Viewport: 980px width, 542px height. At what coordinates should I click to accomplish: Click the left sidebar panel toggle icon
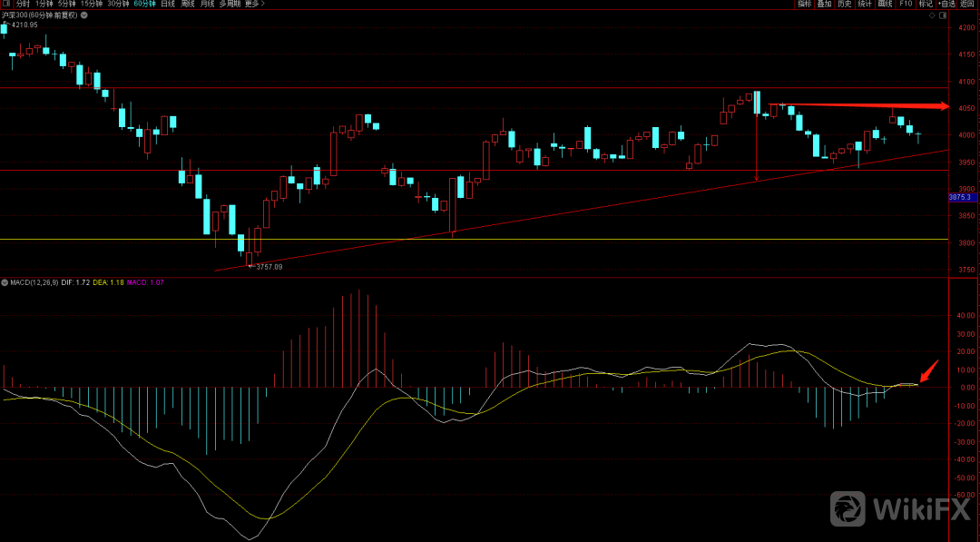(6, 5)
